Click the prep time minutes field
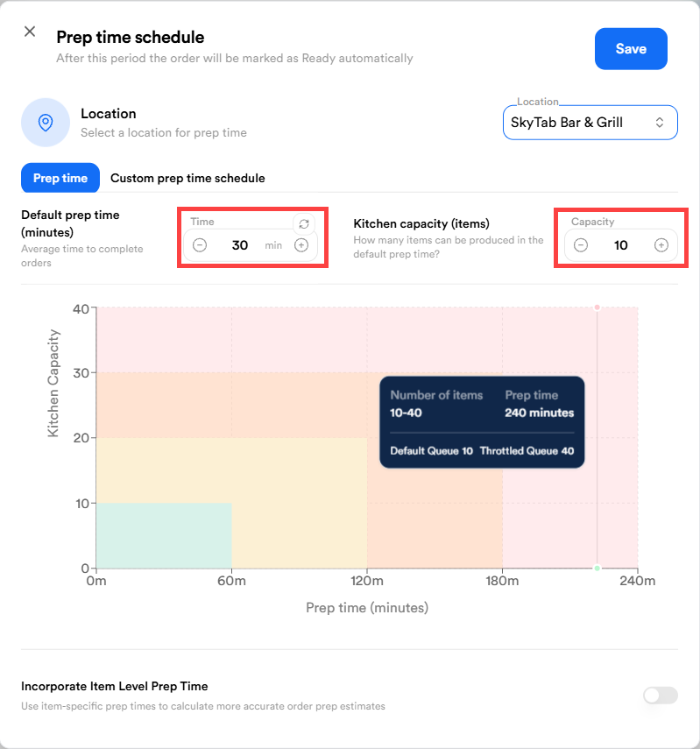Image resolution: width=700 pixels, height=749 pixels. point(240,245)
